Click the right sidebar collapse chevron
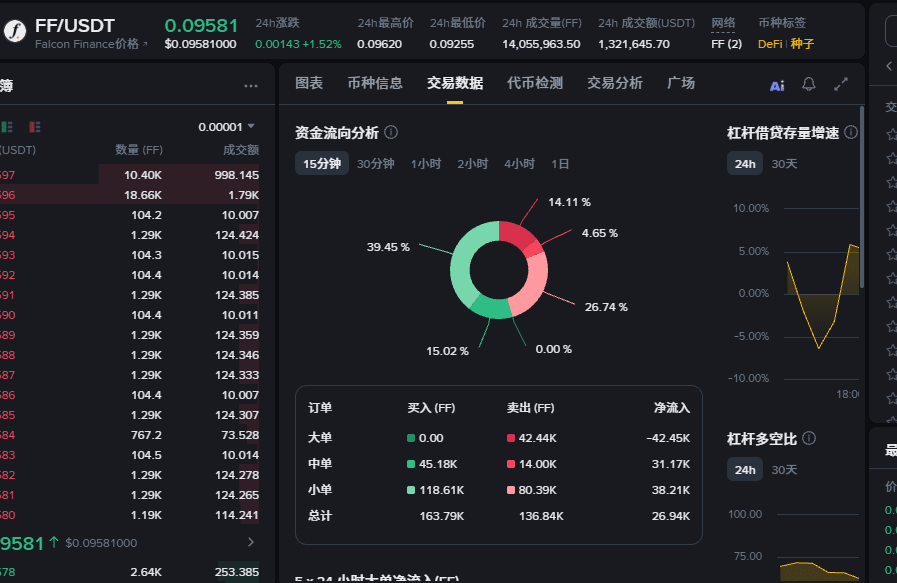897x583 pixels. point(888,66)
